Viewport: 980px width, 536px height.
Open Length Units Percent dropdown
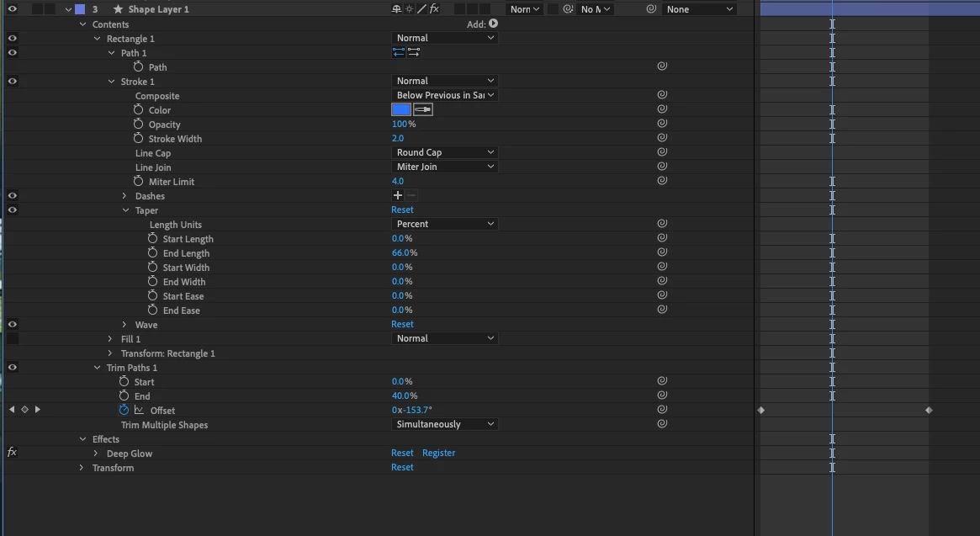[444, 224]
